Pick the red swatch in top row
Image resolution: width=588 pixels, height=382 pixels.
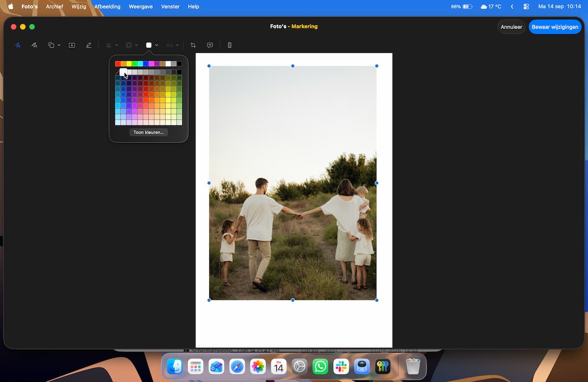(x=118, y=64)
